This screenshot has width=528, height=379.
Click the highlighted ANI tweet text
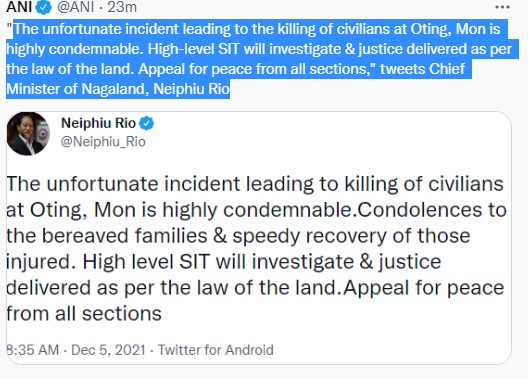click(x=259, y=59)
